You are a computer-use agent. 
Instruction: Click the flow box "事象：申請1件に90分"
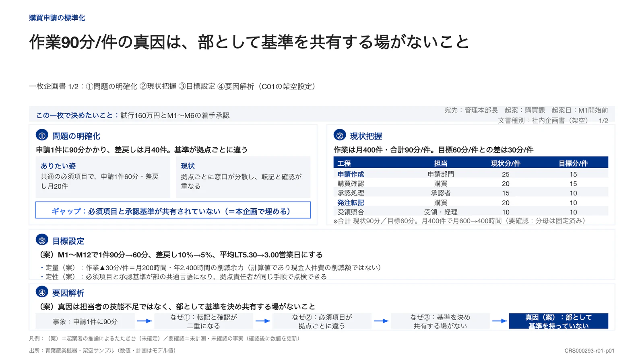click(85, 321)
